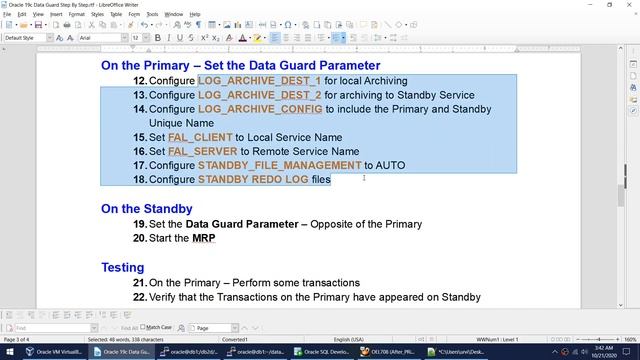Open the Navigate By Page dropdown
640x360 pixels.
235,328
